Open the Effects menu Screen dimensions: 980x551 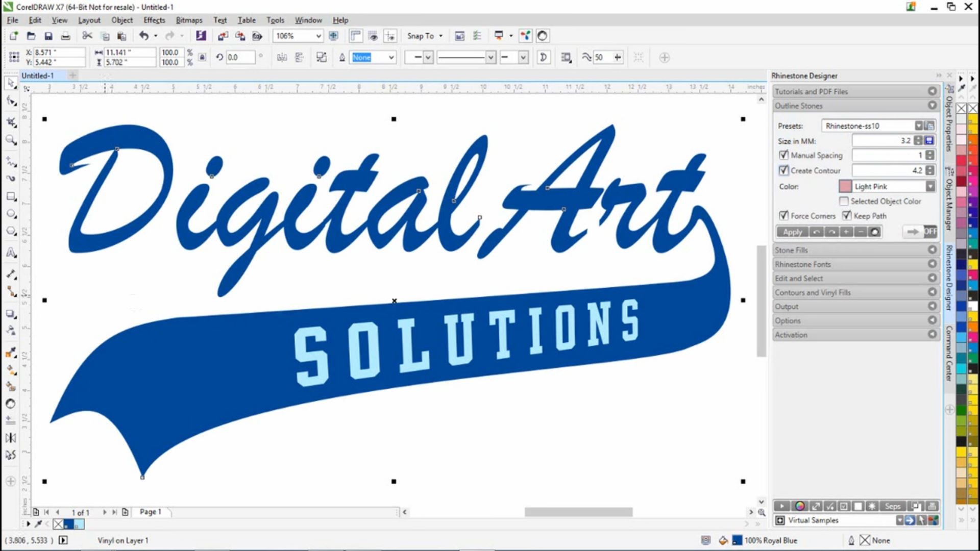[x=154, y=20]
